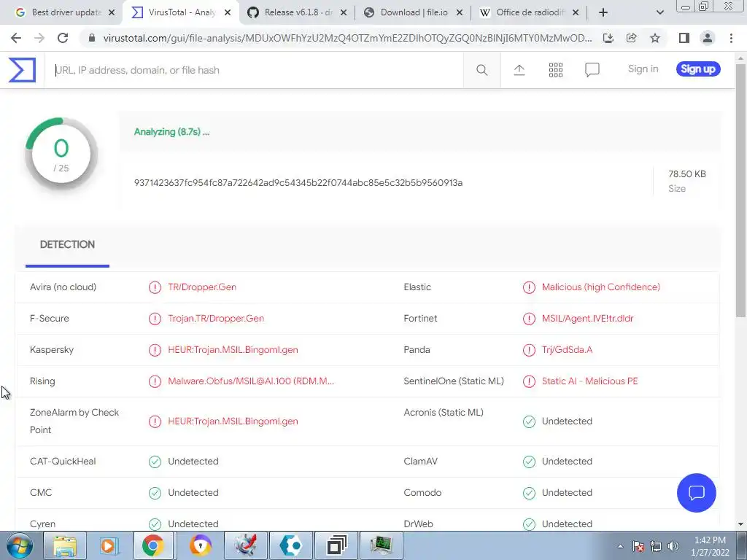Click the install/download page icon in address bar
This screenshot has width=747, height=560.
tap(608, 38)
